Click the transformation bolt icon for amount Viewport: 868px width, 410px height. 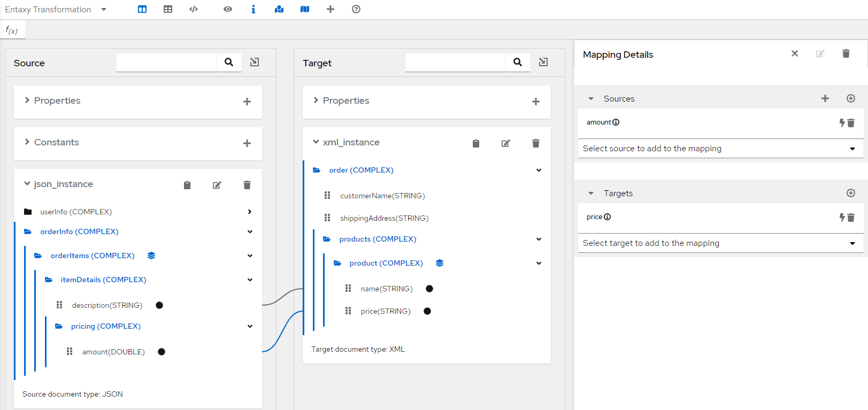(842, 122)
